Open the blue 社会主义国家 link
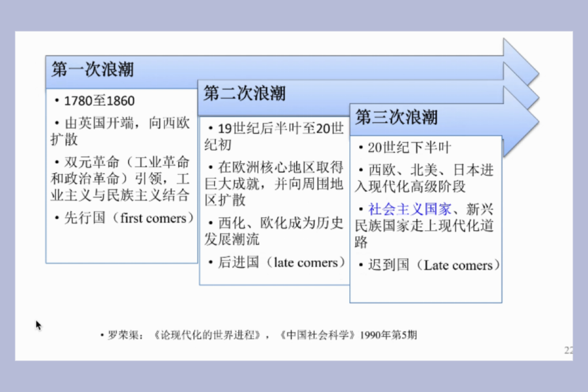The image size is (588, 392). (409, 209)
